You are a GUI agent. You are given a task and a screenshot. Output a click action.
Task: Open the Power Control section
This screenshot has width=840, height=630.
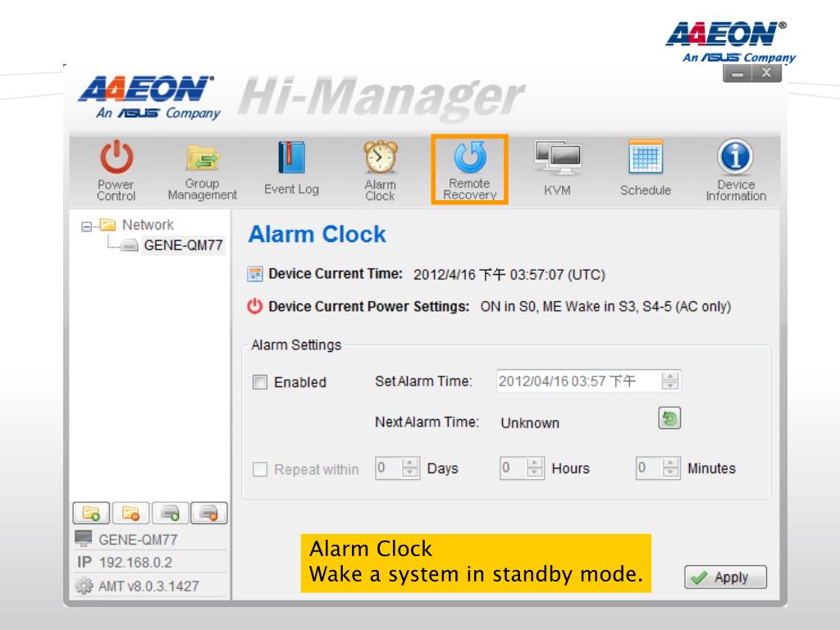point(116,171)
